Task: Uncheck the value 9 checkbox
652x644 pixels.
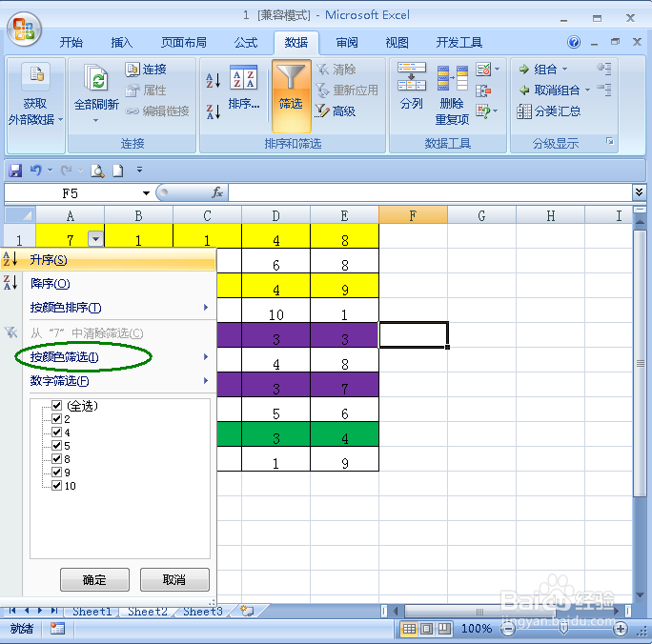Action: (56, 472)
